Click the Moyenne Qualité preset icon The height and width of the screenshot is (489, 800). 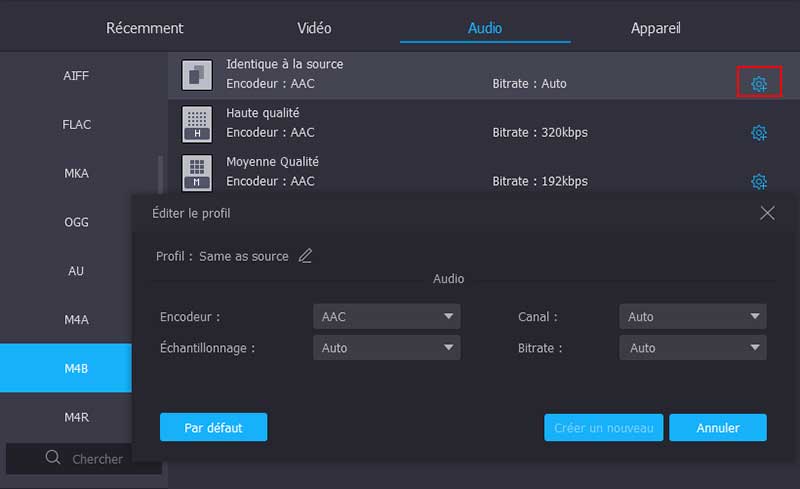click(x=197, y=172)
